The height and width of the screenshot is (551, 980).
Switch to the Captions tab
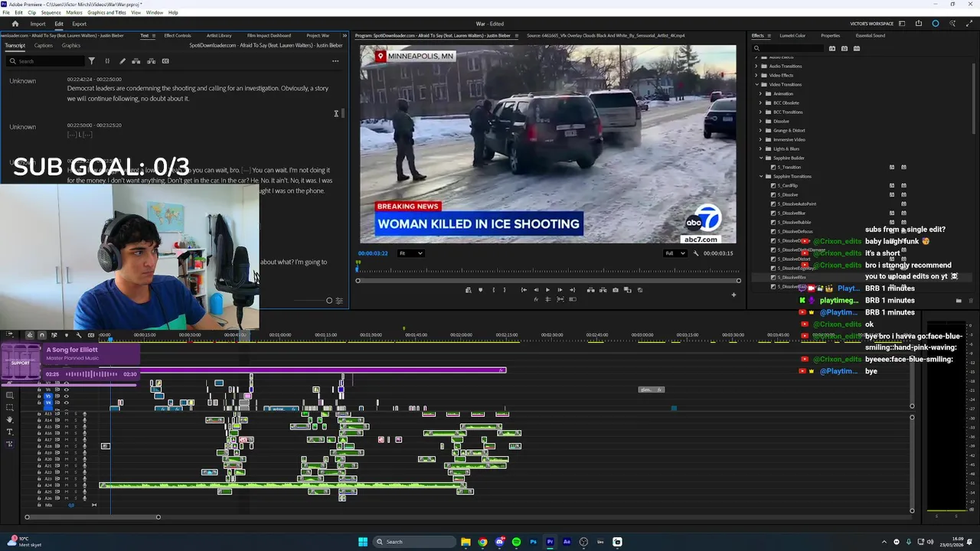point(44,45)
